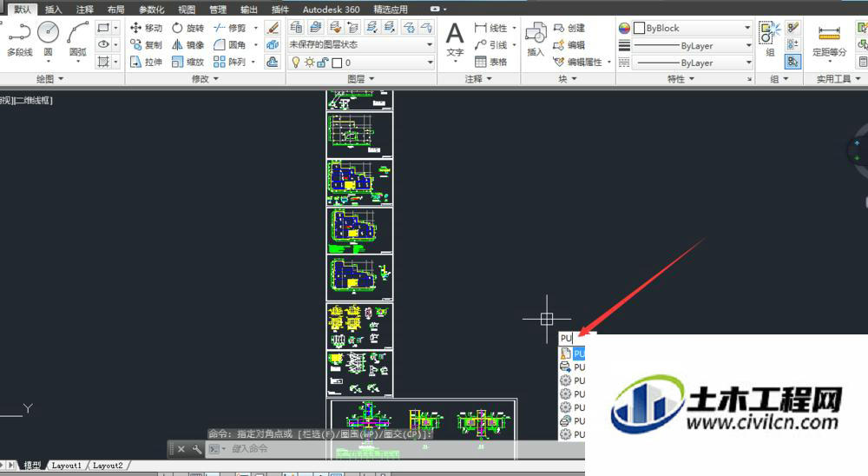
Task: Expand the Layers (图层) panel
Action: coord(361,79)
